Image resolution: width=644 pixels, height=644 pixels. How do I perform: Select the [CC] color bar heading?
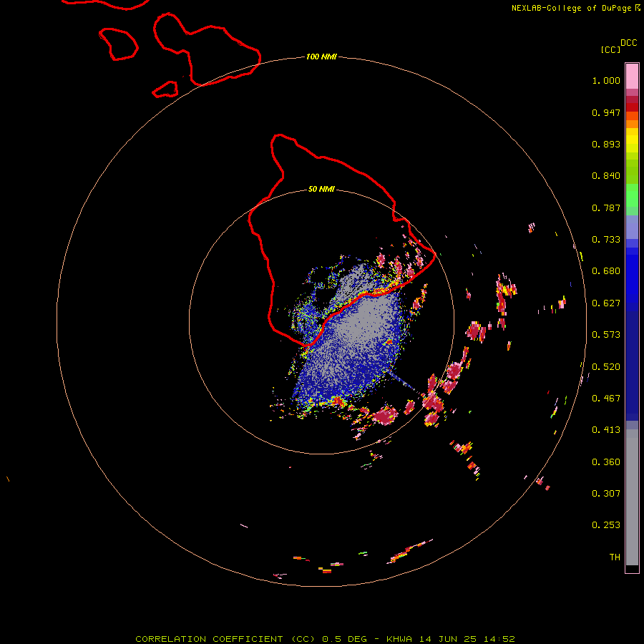click(610, 49)
